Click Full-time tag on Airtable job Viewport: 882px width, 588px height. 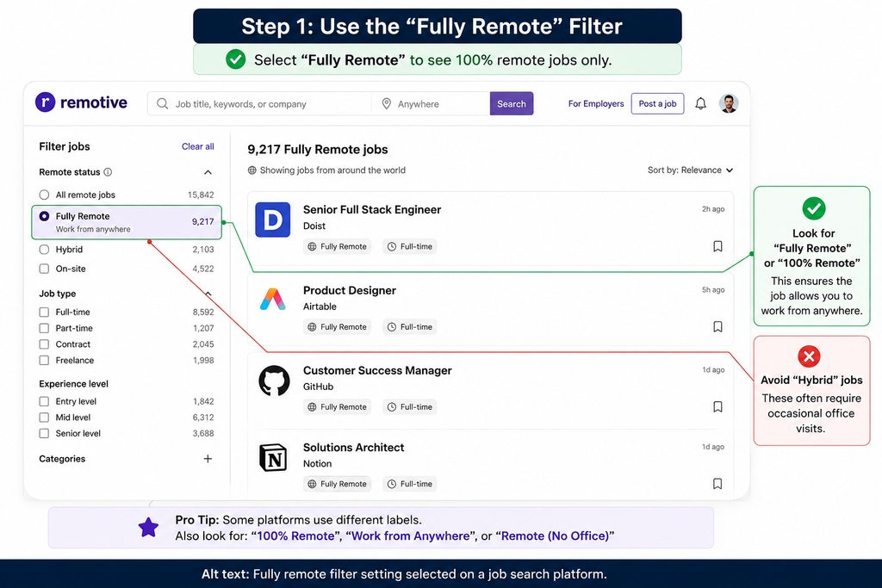(x=410, y=326)
